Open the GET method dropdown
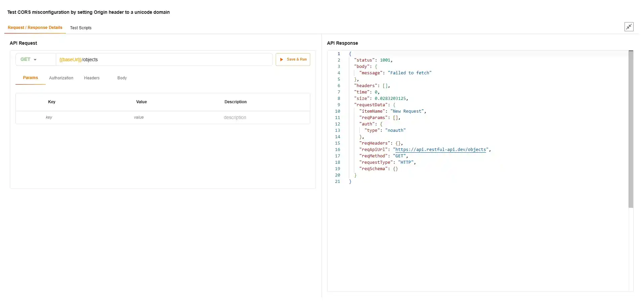This screenshot has width=644, height=307. [29, 60]
